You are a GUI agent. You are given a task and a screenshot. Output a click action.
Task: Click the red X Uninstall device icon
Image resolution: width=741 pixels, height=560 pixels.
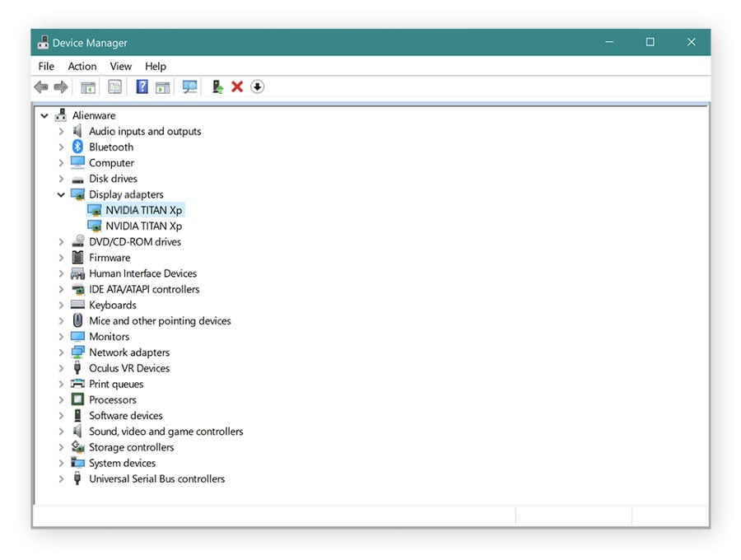click(237, 87)
